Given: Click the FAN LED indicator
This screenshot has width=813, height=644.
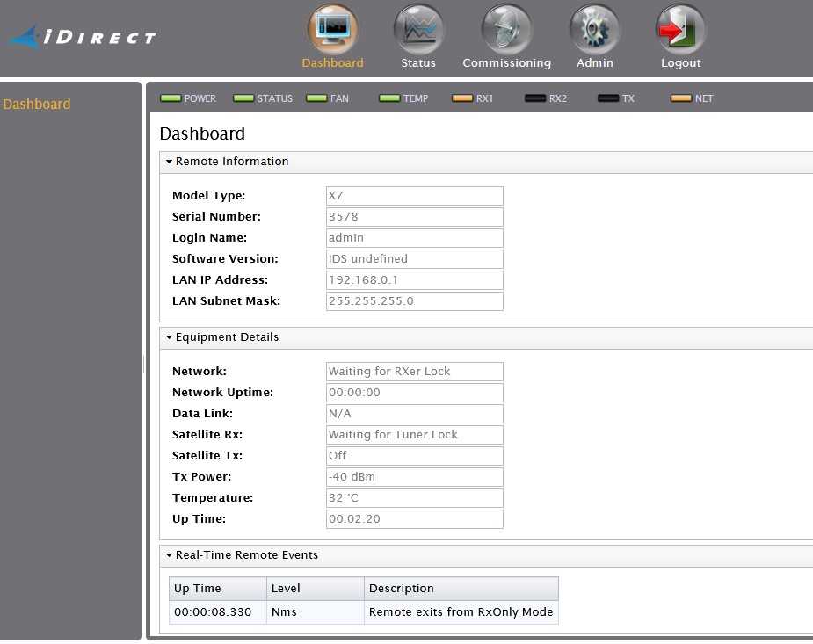Looking at the screenshot, I should click(316, 98).
